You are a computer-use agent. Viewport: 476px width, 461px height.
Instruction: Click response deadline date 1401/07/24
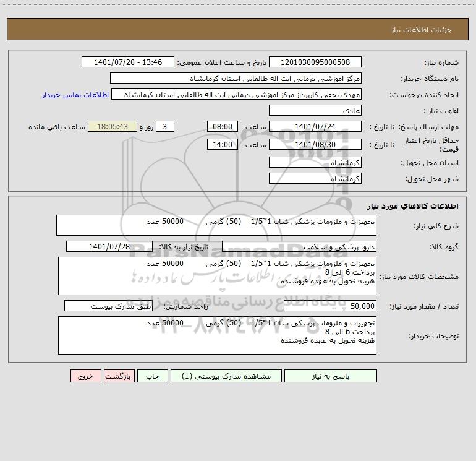(315, 126)
